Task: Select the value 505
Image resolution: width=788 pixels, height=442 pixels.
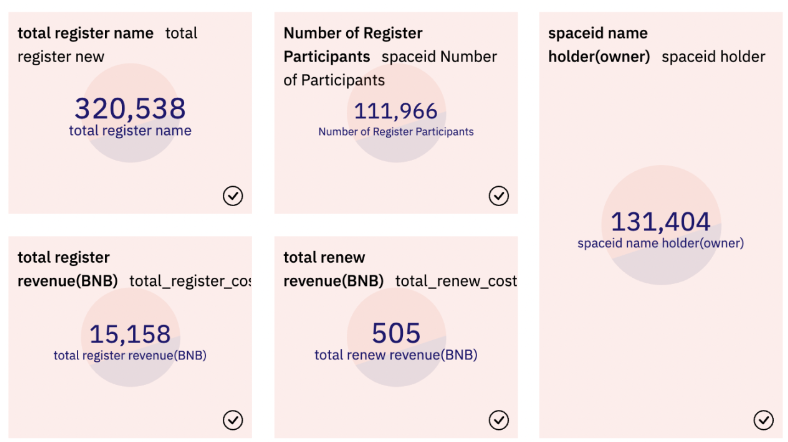Action: (x=396, y=333)
